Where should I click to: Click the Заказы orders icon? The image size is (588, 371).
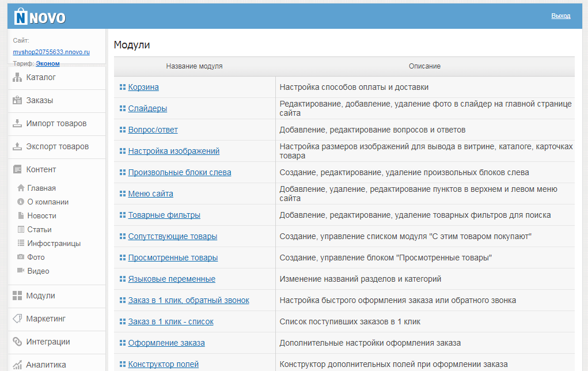(17, 100)
